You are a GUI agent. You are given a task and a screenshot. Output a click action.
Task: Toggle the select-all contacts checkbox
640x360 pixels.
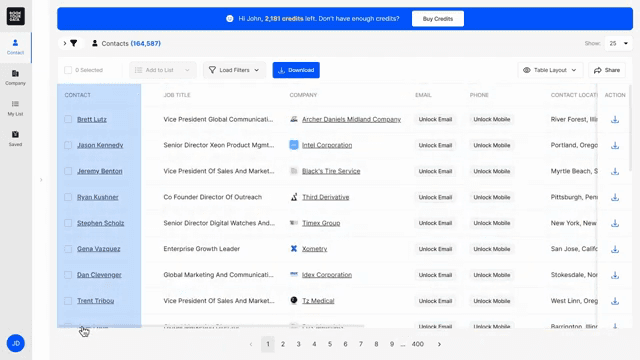pos(68,70)
